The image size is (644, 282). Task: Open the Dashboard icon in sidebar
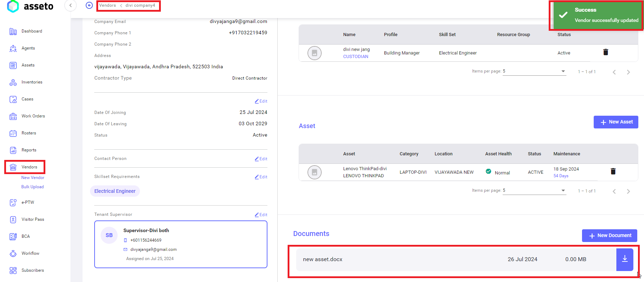13,31
